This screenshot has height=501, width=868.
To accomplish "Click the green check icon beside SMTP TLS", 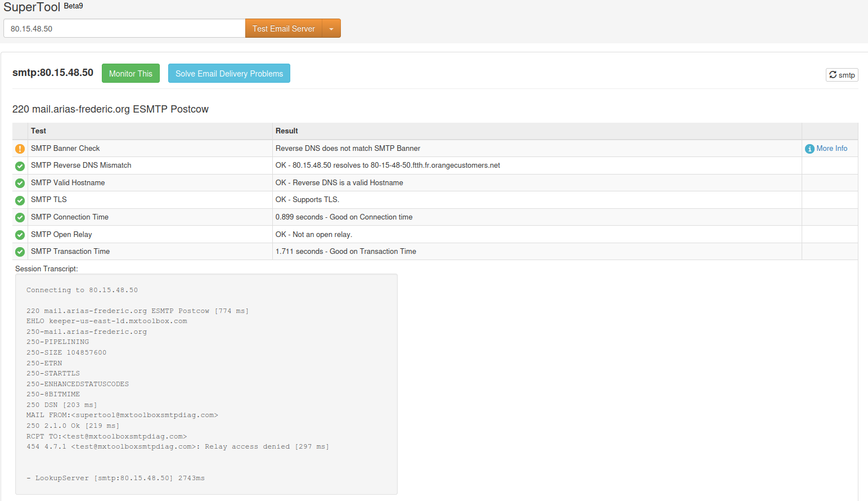I will click(x=20, y=200).
